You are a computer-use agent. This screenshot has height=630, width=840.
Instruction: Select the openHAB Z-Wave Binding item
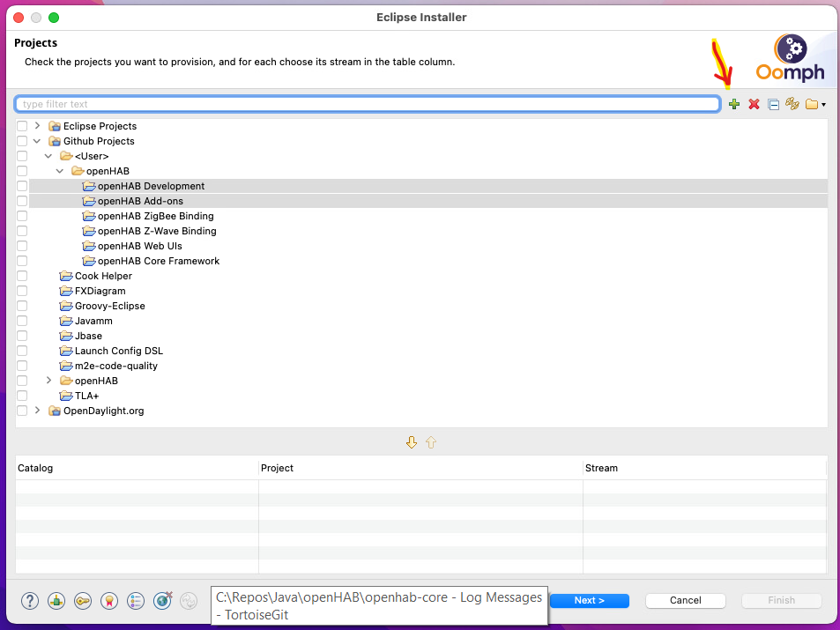click(156, 231)
